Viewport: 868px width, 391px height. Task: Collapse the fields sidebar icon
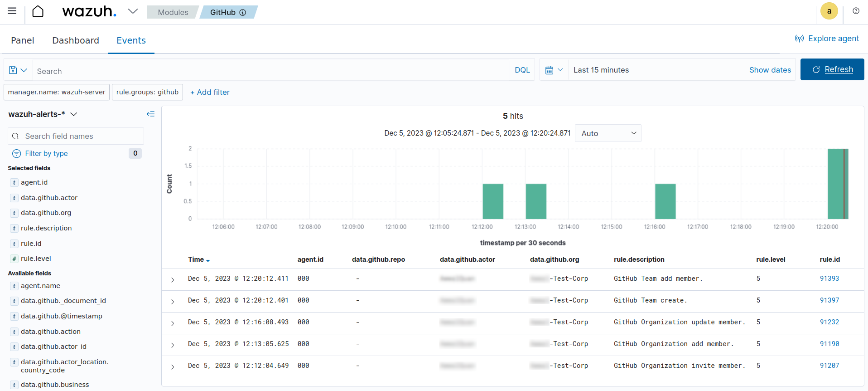[150, 114]
